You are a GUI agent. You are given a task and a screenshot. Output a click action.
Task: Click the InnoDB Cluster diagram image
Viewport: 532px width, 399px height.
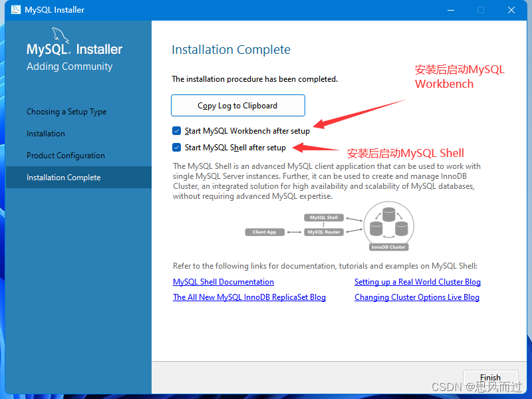[389, 226]
